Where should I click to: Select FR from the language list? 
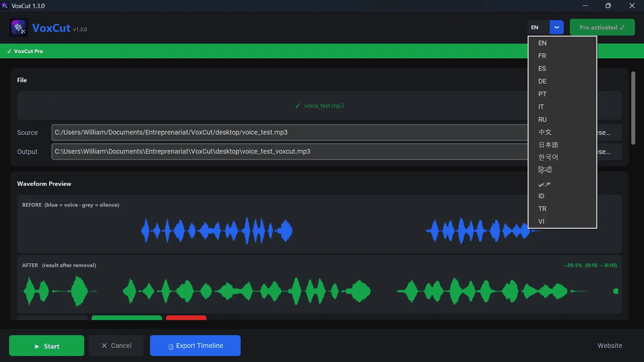click(562, 56)
